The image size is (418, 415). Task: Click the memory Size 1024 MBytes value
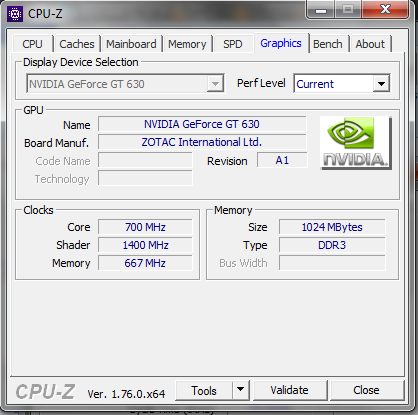coord(332,227)
